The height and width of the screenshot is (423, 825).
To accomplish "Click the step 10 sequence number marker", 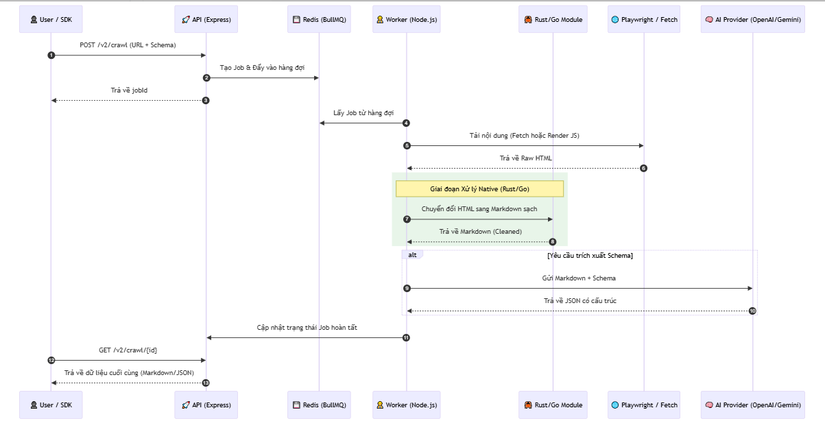I will [752, 311].
